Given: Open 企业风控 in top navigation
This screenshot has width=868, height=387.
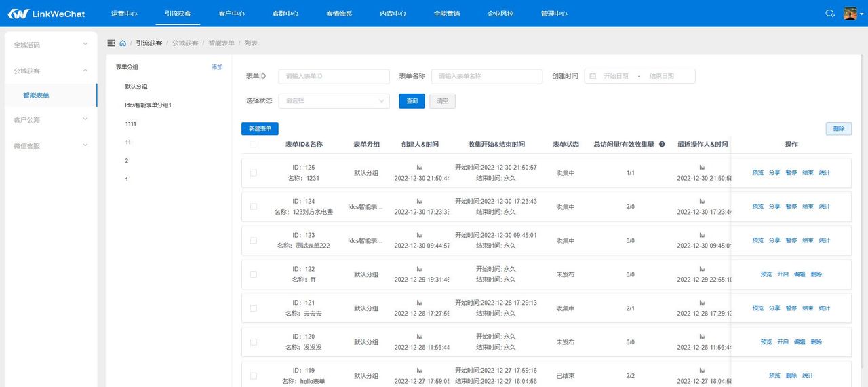Looking at the screenshot, I should tap(500, 14).
